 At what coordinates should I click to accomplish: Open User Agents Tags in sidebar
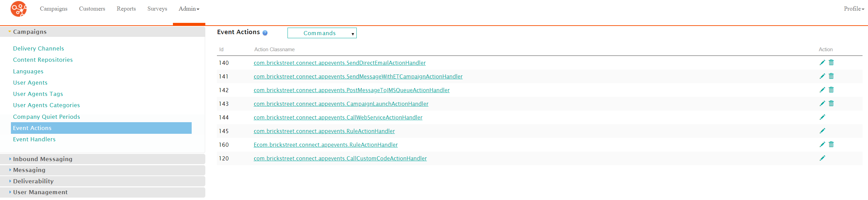[x=38, y=94]
